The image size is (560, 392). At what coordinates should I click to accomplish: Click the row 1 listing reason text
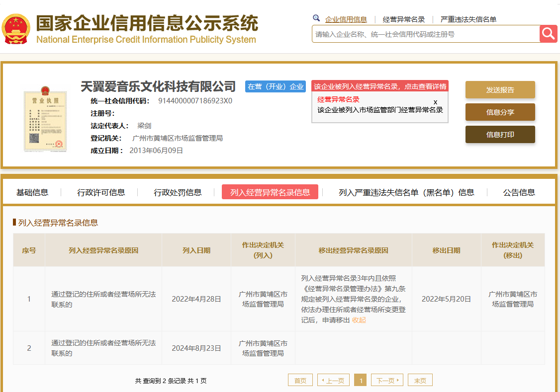coord(103,299)
